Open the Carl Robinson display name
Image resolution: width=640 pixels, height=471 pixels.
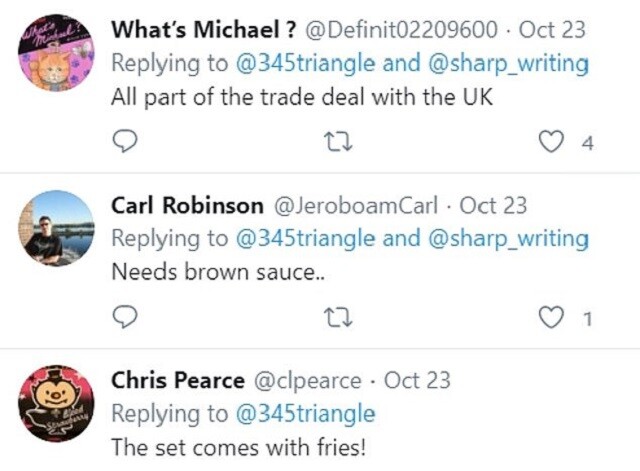[187, 206]
